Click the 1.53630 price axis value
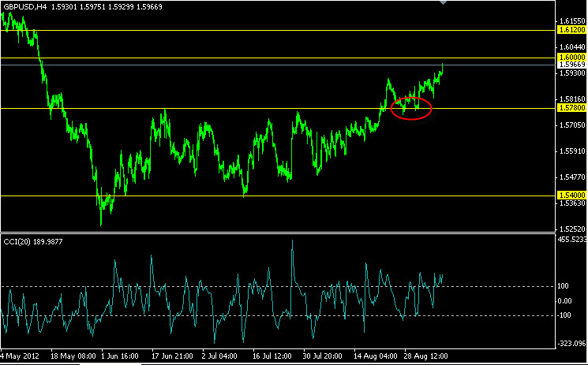 573,203
